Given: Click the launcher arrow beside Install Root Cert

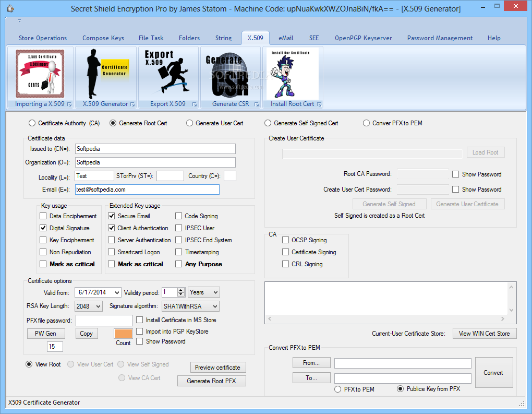Looking at the screenshot, I should point(319,104).
